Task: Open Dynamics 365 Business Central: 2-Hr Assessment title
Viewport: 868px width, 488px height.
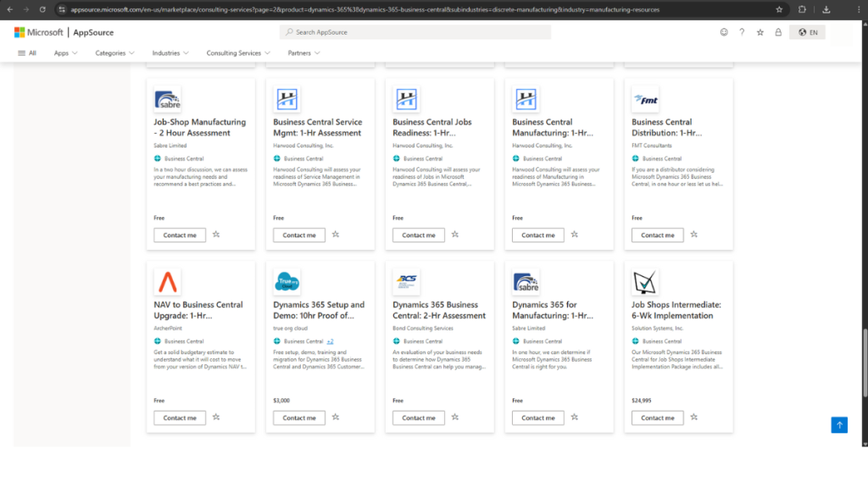Action: point(439,310)
